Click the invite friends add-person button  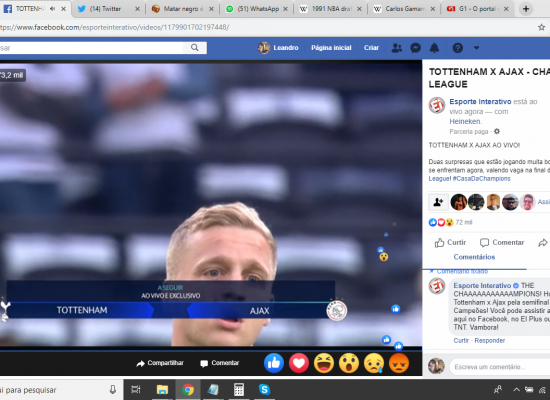[438, 202]
